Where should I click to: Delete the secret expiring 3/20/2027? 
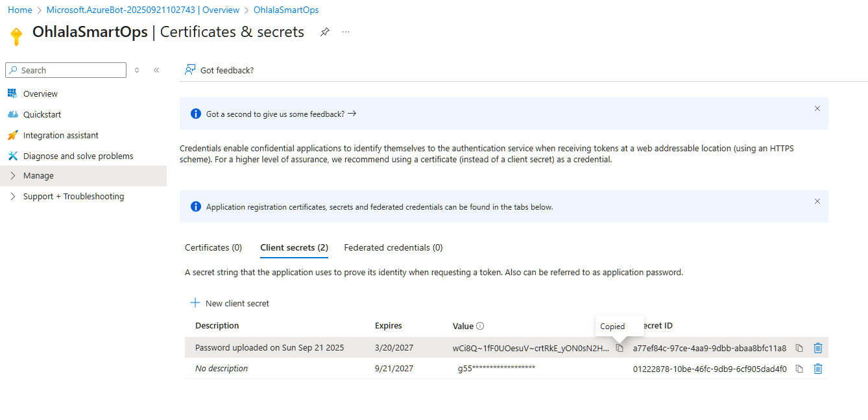click(818, 348)
